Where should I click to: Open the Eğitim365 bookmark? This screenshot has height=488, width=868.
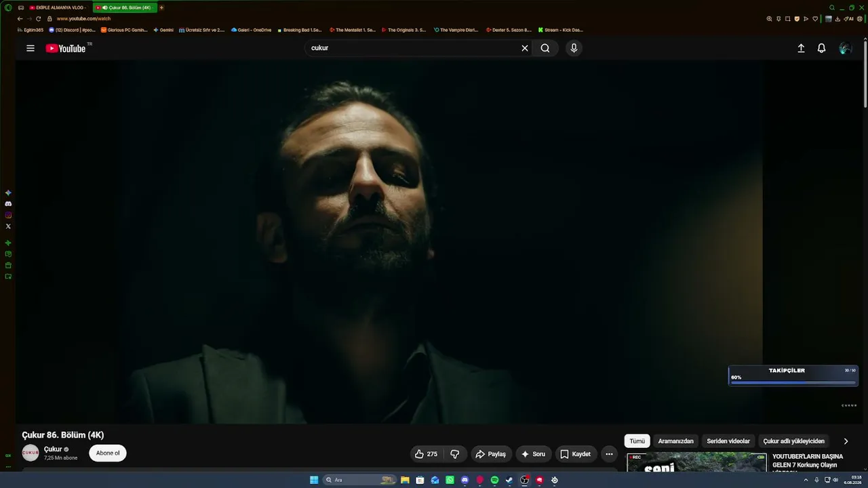tap(31, 30)
